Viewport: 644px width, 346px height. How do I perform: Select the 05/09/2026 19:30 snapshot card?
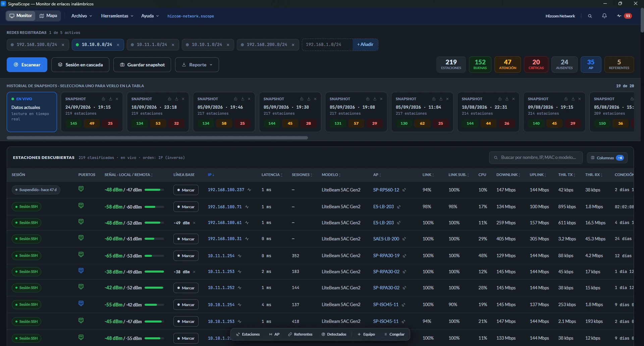(x=290, y=112)
